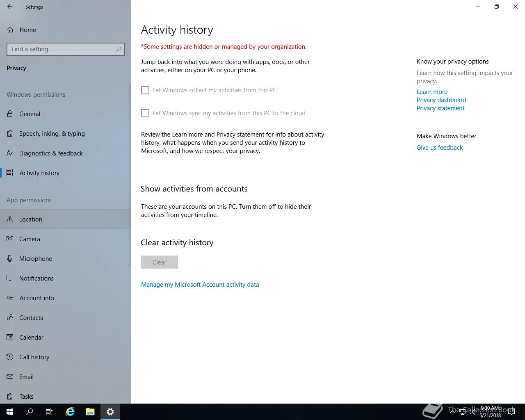This screenshot has height=420, width=525.
Task: Check Let Windows sync activities to cloud
Action: (x=145, y=113)
